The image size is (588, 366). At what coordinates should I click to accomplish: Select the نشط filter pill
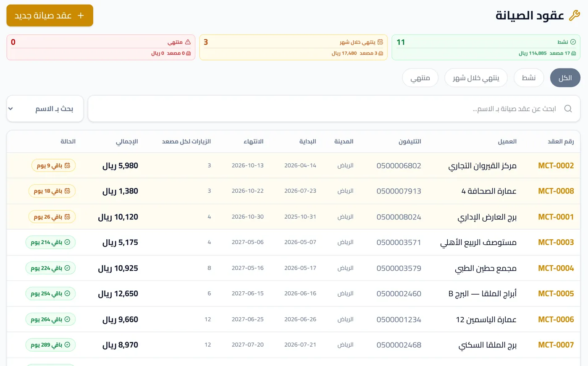[529, 78]
